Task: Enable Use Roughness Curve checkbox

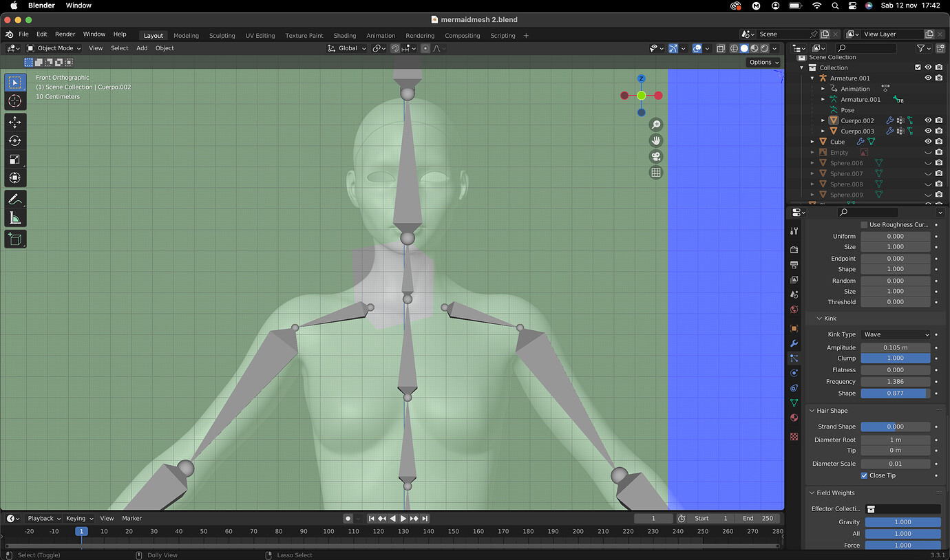Action: tap(864, 224)
